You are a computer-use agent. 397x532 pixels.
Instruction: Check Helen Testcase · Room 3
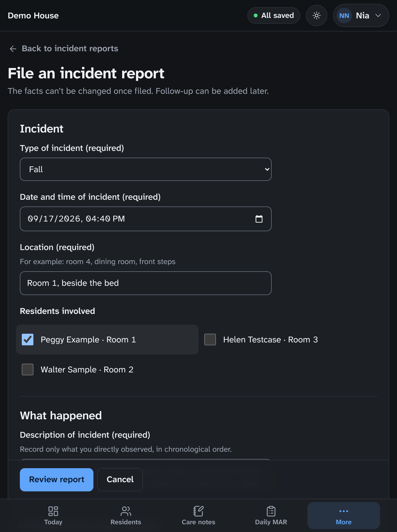(x=210, y=340)
